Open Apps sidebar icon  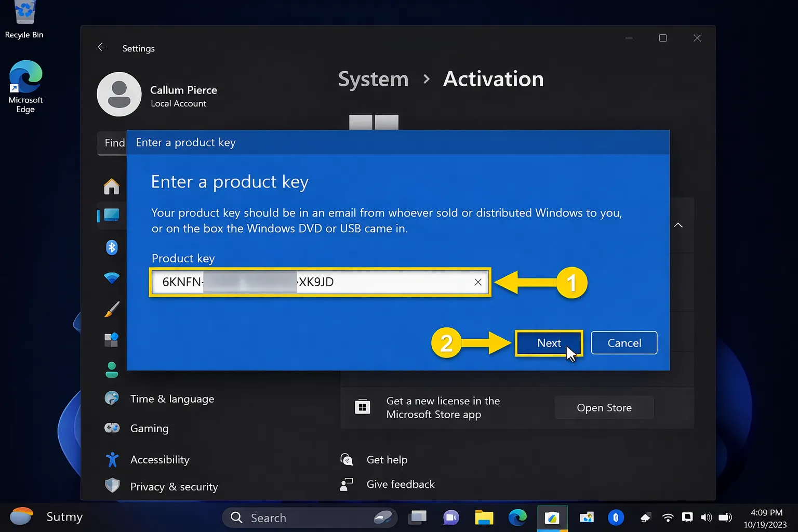point(112,340)
